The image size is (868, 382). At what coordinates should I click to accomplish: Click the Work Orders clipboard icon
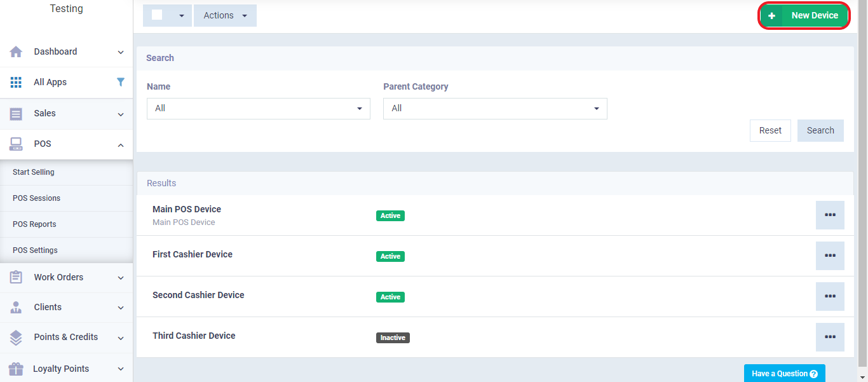(16, 277)
